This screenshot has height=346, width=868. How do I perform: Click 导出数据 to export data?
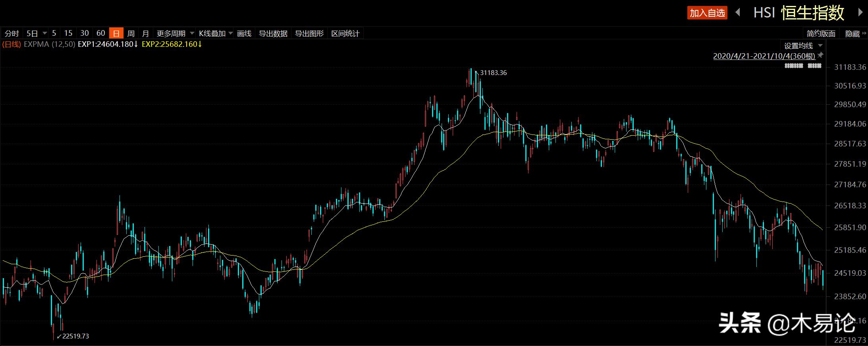[x=273, y=33]
